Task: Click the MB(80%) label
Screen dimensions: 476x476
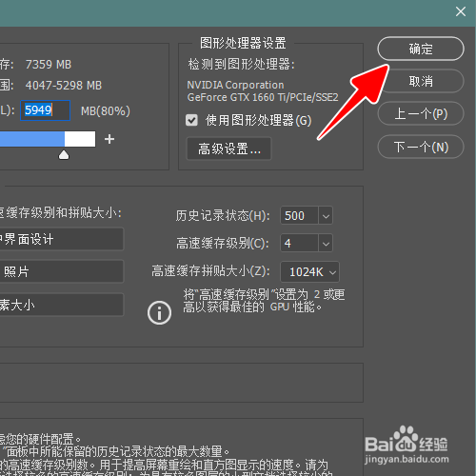Action: coord(106,111)
